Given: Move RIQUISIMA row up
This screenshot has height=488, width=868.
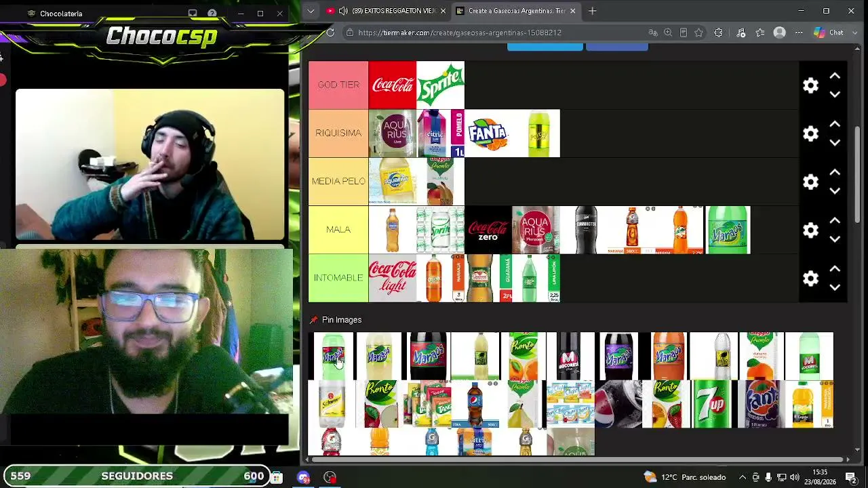Looking at the screenshot, I should click(835, 124).
